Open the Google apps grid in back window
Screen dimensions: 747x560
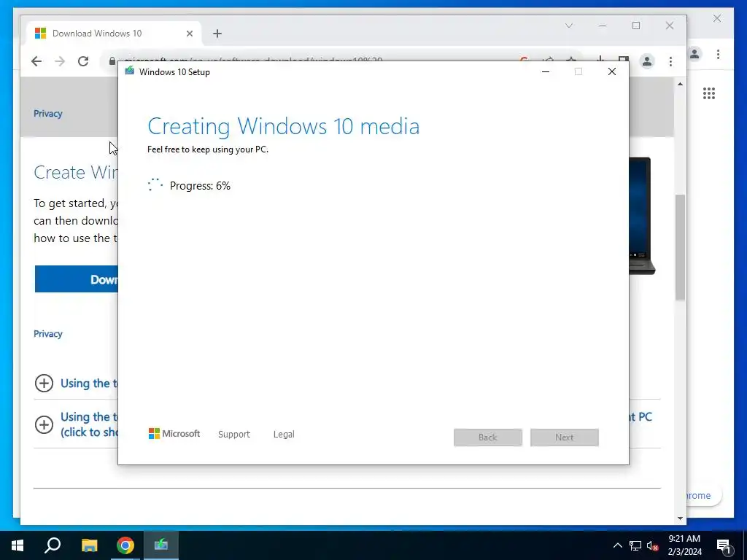[x=709, y=93]
